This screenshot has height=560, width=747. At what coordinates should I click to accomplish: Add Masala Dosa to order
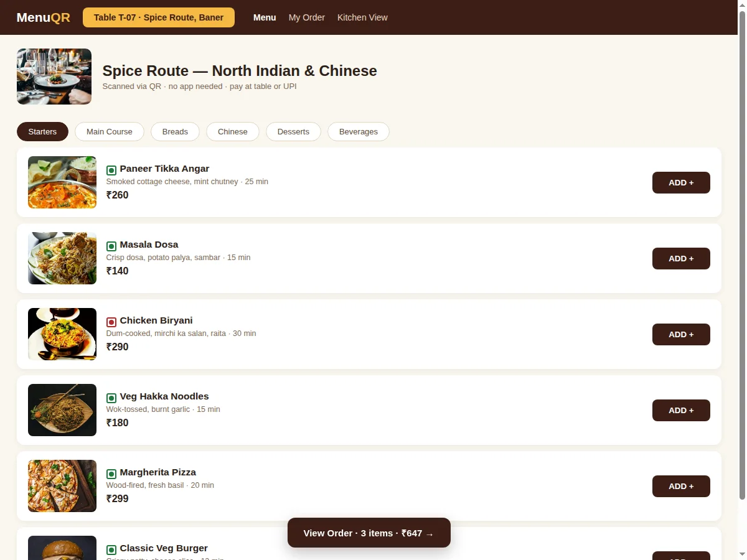[x=681, y=259]
